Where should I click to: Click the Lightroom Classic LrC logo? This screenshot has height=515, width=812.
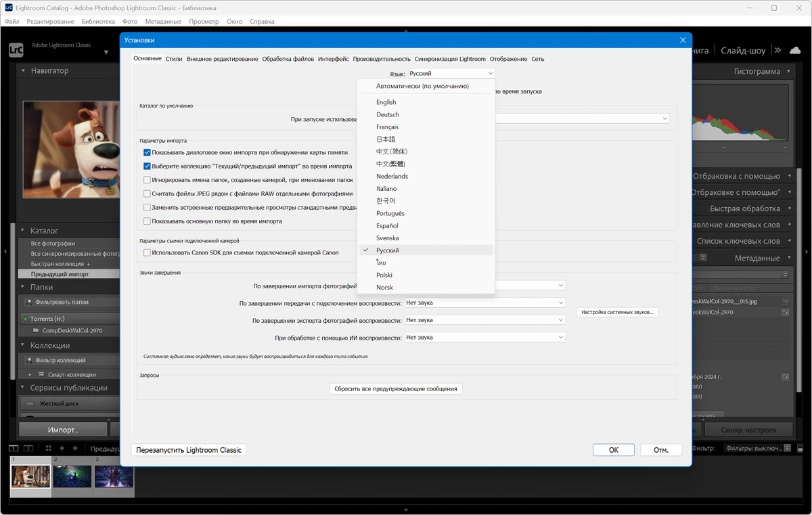pos(16,50)
